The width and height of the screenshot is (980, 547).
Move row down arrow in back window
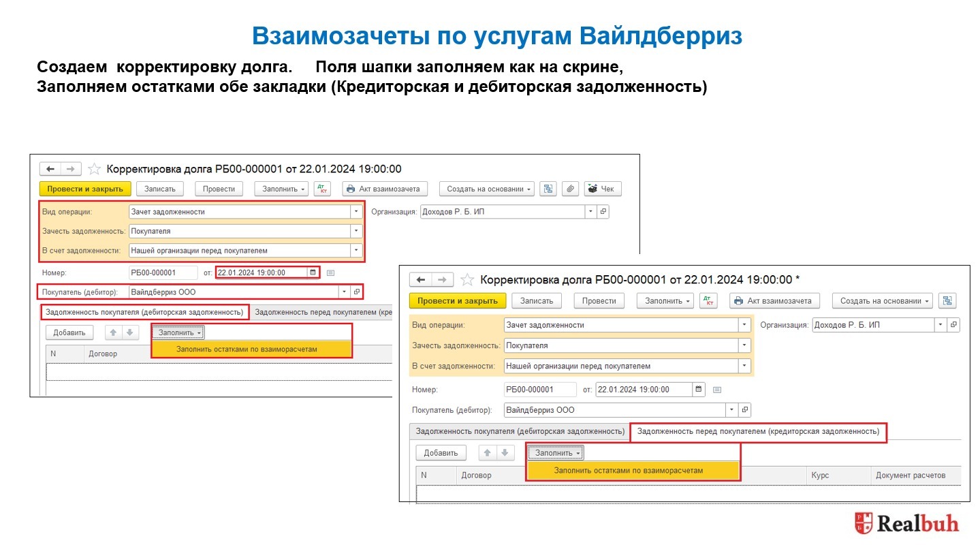coord(129,332)
